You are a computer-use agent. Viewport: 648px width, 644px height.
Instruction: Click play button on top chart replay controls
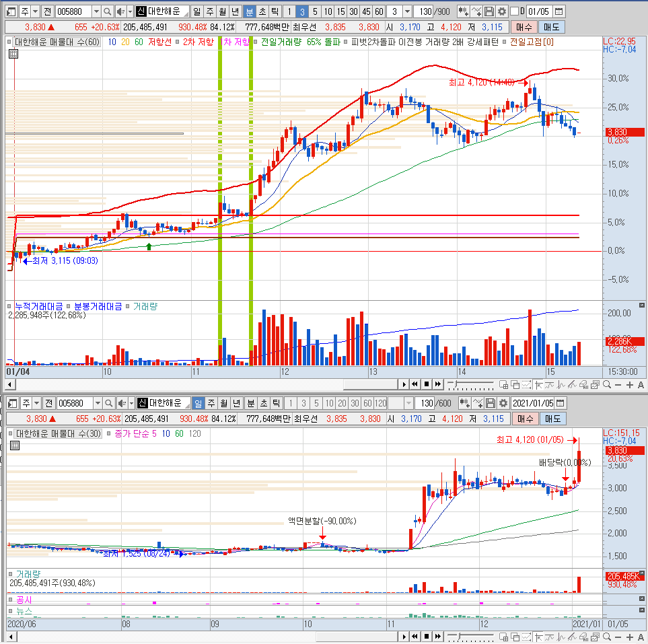(x=404, y=385)
